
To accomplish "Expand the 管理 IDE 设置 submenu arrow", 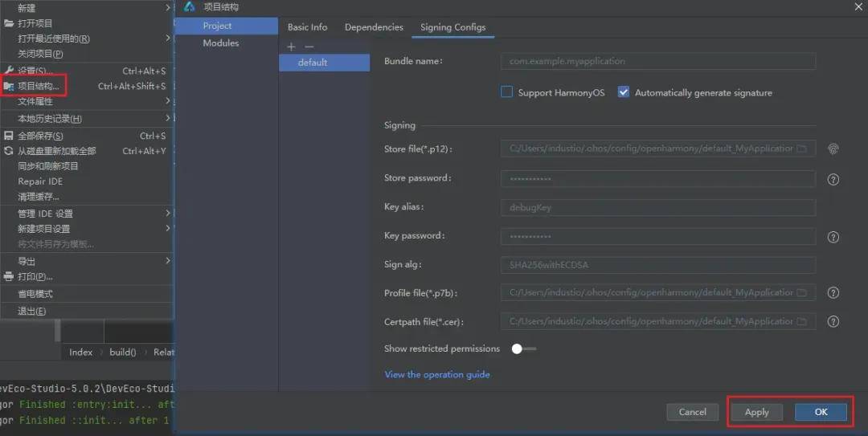I will [168, 213].
